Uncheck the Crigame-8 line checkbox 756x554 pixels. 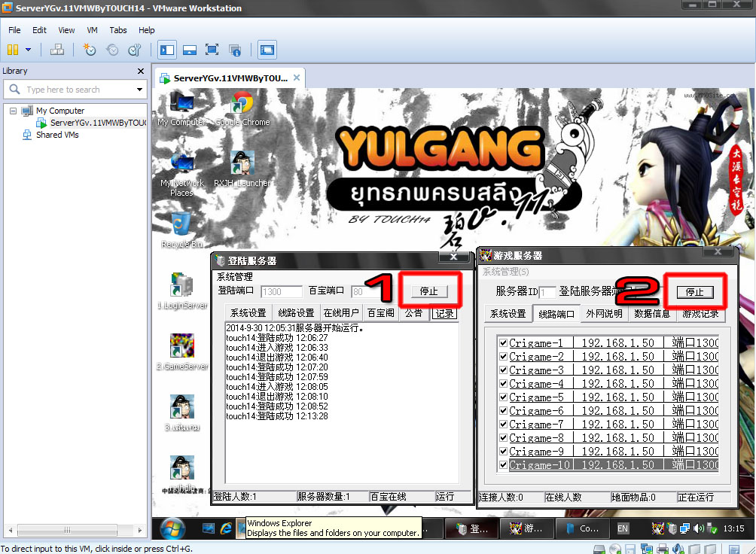[503, 438]
